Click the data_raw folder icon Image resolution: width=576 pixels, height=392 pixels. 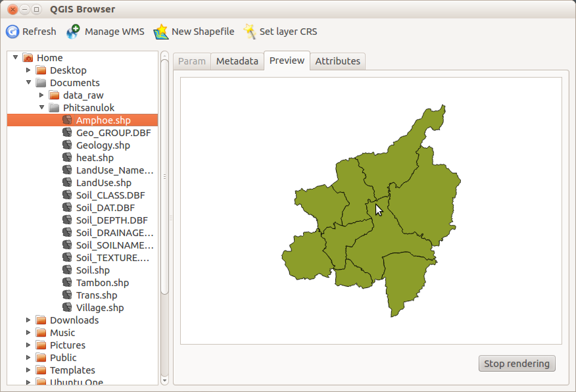pyautogui.click(x=53, y=95)
